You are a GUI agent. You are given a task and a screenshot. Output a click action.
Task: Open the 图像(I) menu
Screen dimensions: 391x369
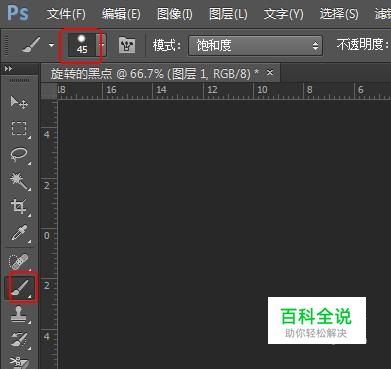pos(175,14)
